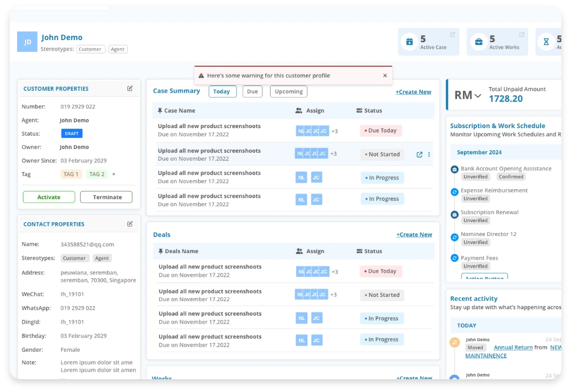Image resolution: width=571 pixels, height=392 pixels.
Task: Open the Customer Properties edit pencil icon
Action: point(129,88)
